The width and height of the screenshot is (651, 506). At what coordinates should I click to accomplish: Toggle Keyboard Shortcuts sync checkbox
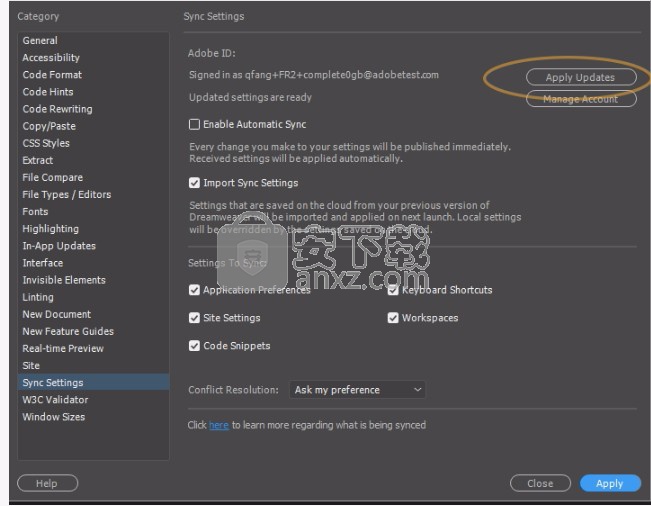tap(393, 290)
